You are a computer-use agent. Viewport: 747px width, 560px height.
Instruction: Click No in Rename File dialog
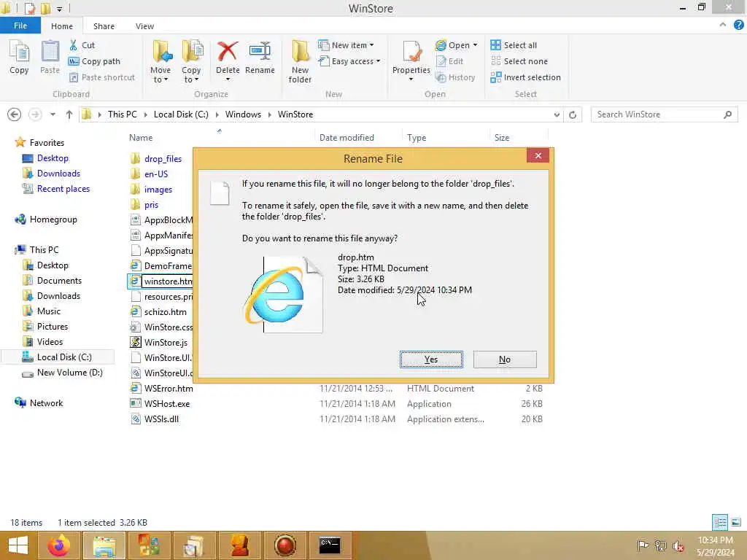(505, 359)
